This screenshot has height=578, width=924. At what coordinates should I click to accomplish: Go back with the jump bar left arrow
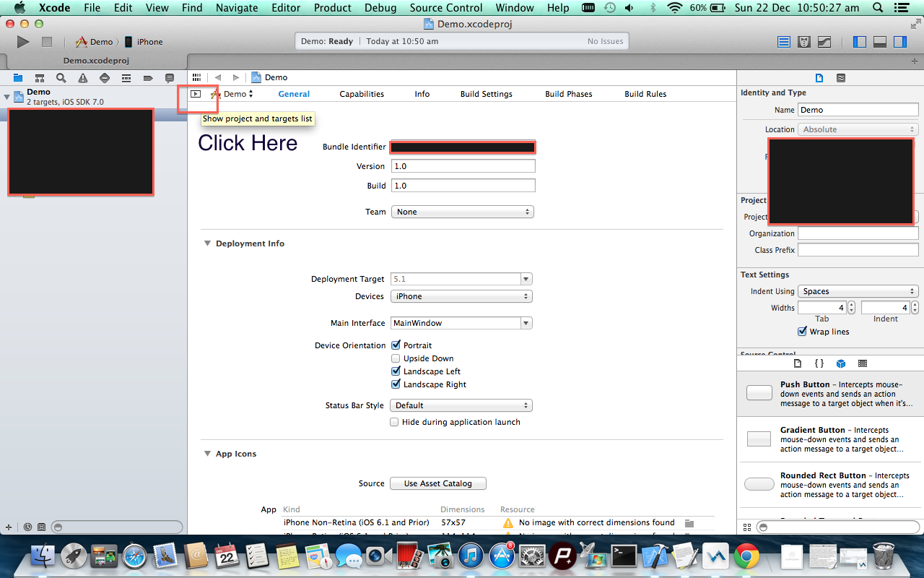point(217,77)
